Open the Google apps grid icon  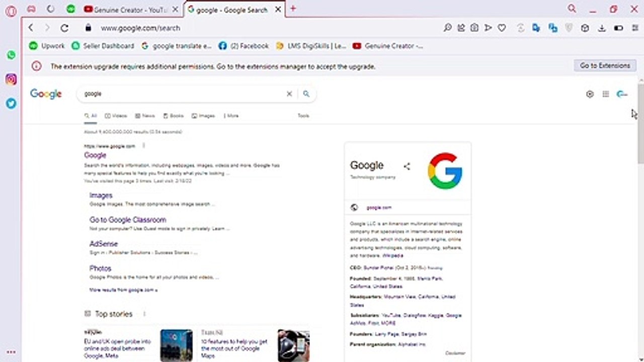(606, 94)
